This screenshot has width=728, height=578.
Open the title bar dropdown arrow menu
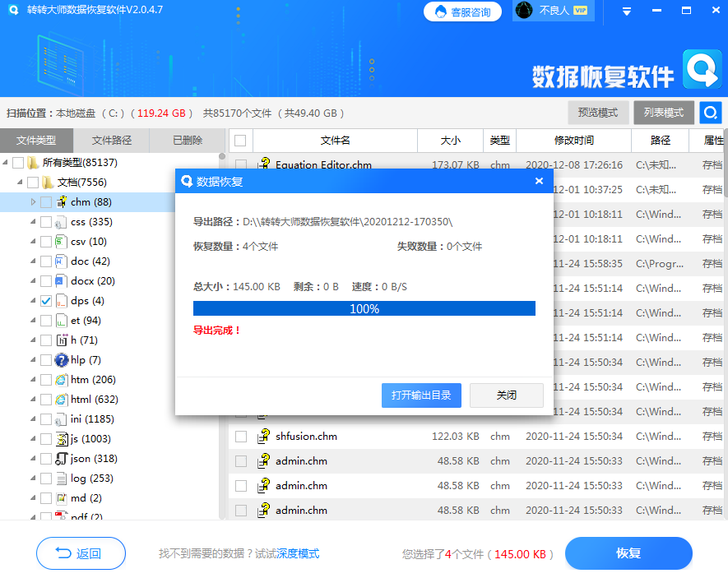tap(626, 11)
